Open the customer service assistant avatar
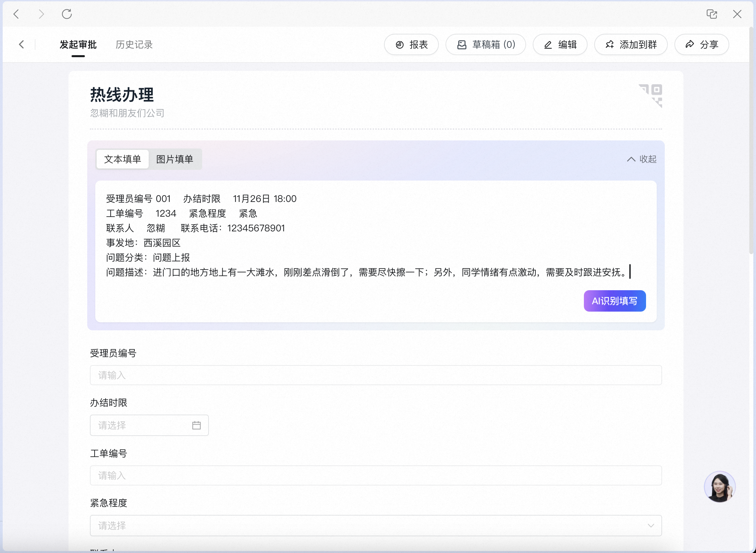The height and width of the screenshot is (553, 756). (x=720, y=487)
